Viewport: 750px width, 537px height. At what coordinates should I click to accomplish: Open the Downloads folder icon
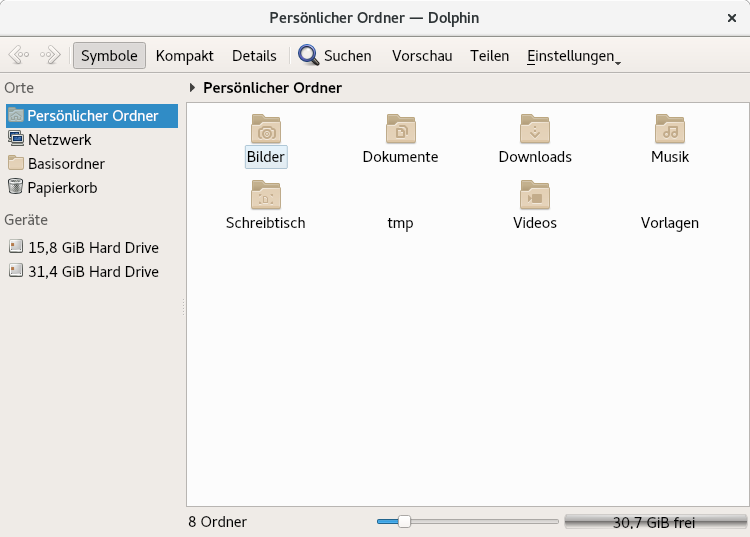tap(535, 129)
